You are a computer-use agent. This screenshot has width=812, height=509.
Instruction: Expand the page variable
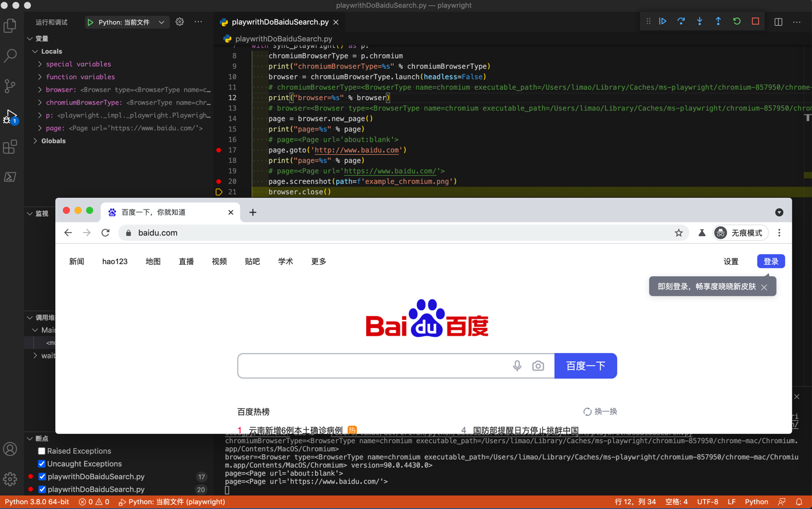(40, 128)
